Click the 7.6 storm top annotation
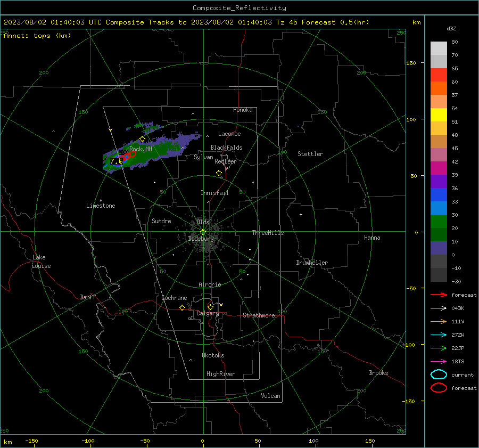Image resolution: width=479 pixels, height=448 pixels. pyautogui.click(x=116, y=161)
